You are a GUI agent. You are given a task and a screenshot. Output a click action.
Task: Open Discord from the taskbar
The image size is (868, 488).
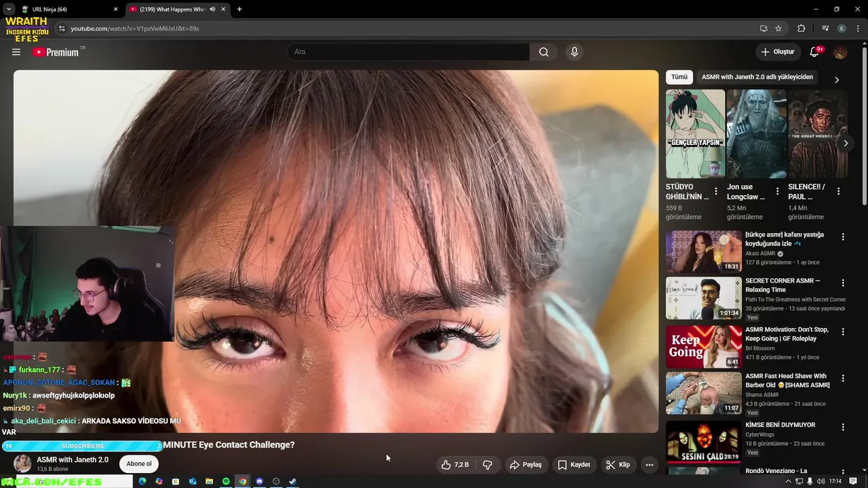click(259, 481)
